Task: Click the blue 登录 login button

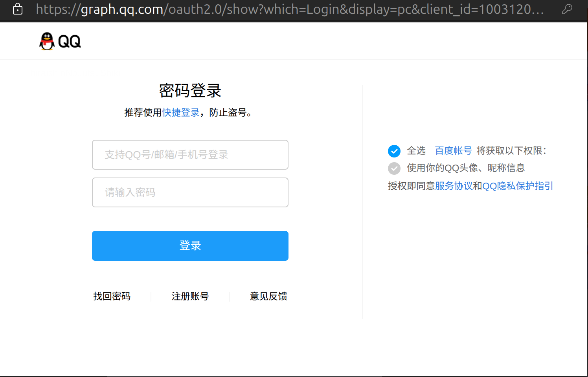Action: [x=190, y=246]
